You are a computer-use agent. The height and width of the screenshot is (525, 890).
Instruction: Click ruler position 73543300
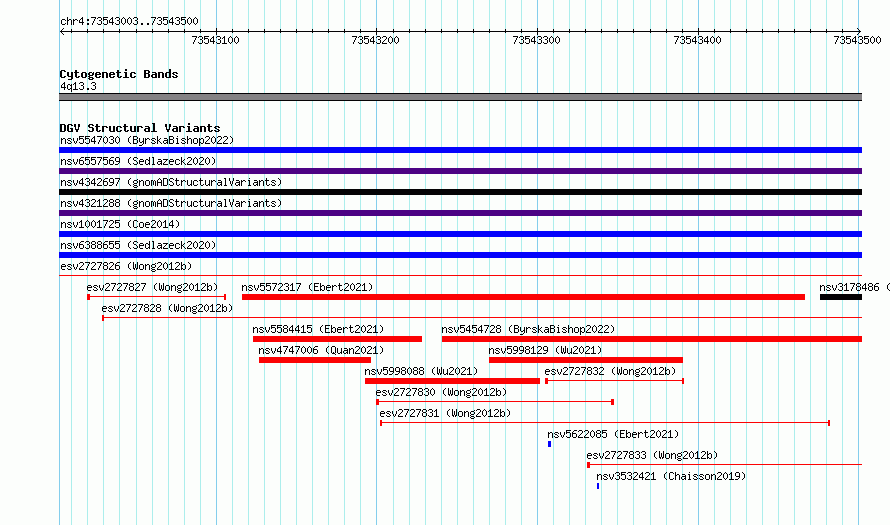536,40
